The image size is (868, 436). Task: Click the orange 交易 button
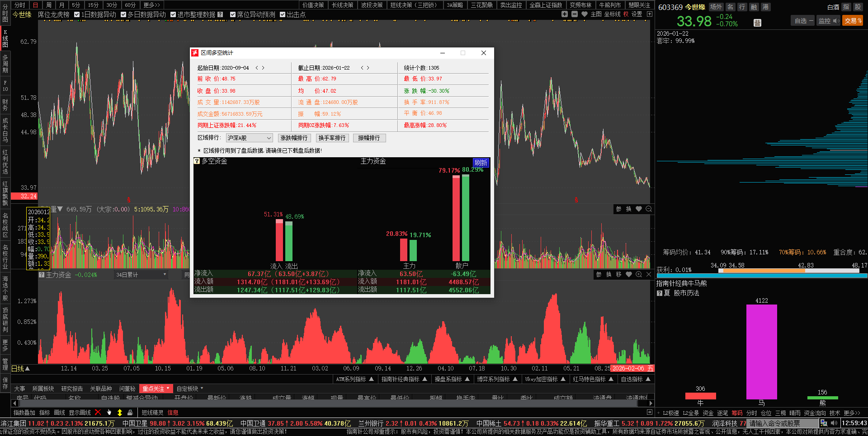852,21
